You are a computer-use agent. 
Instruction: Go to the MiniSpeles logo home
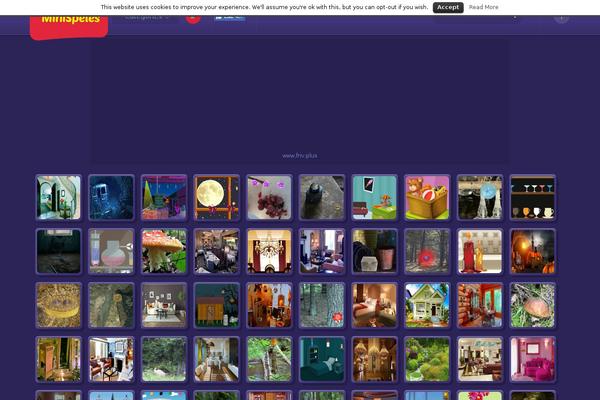[69, 26]
